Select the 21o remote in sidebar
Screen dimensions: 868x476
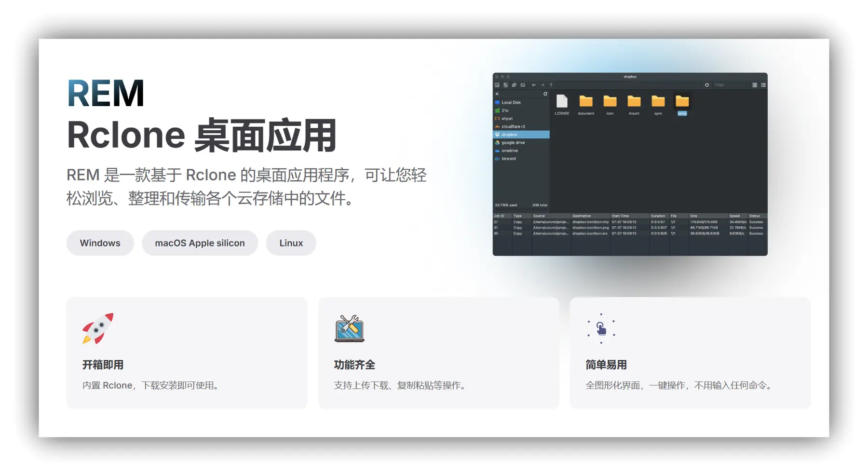[x=521, y=110]
